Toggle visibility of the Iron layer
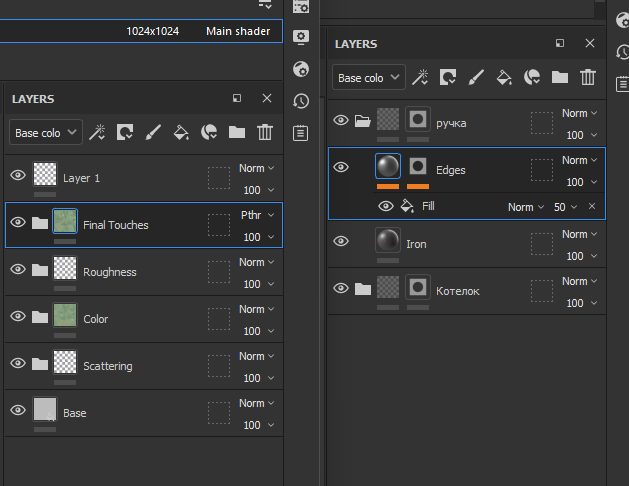629x486 pixels. (341, 242)
